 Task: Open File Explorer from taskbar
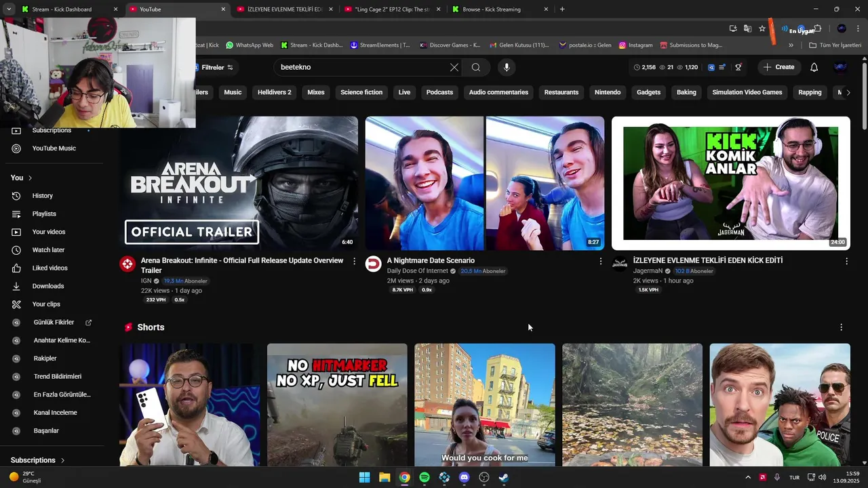pyautogui.click(x=384, y=477)
